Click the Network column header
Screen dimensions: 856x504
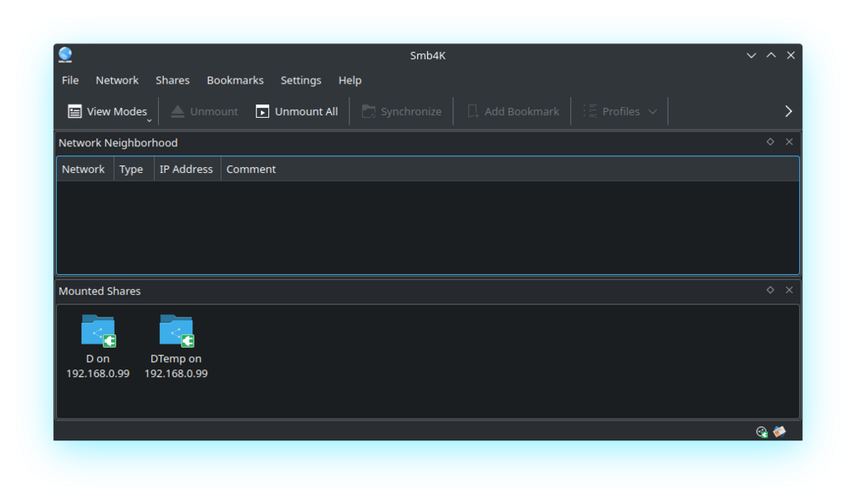point(85,170)
